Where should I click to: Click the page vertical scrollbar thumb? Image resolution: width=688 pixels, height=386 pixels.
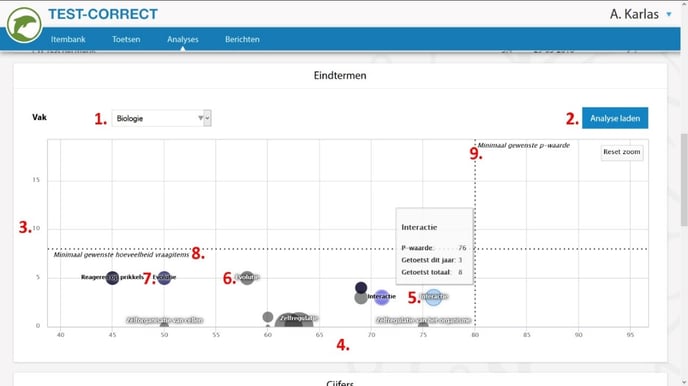pos(684,180)
